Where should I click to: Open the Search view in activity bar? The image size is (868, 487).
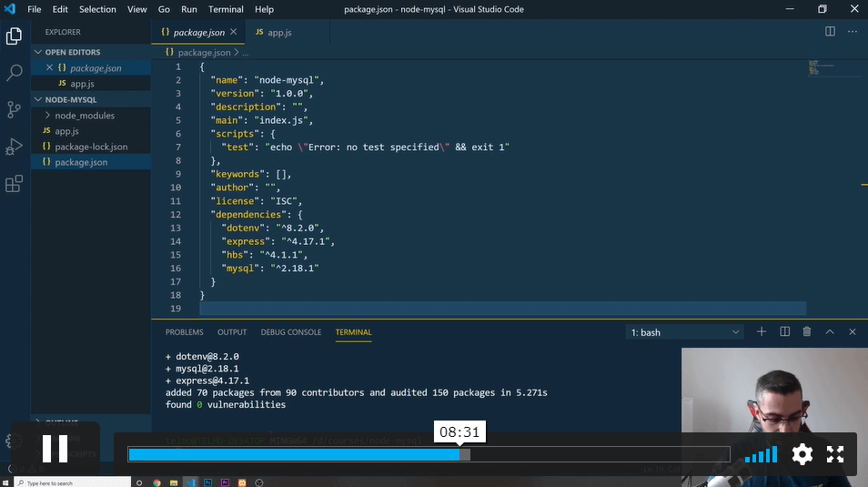click(14, 73)
